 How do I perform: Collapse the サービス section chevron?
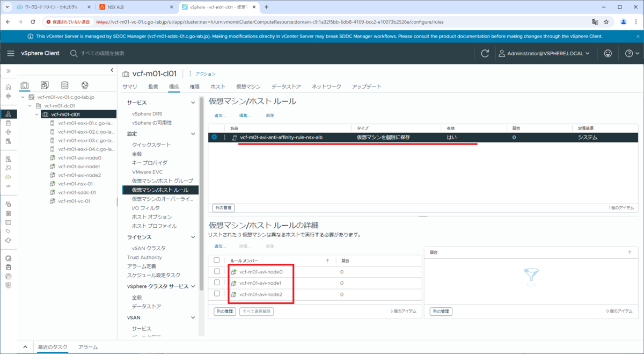click(193, 102)
